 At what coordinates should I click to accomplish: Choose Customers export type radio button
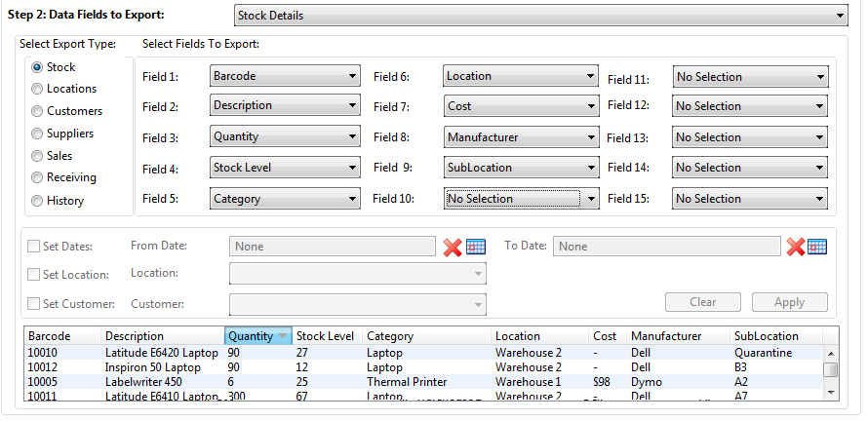click(x=37, y=111)
